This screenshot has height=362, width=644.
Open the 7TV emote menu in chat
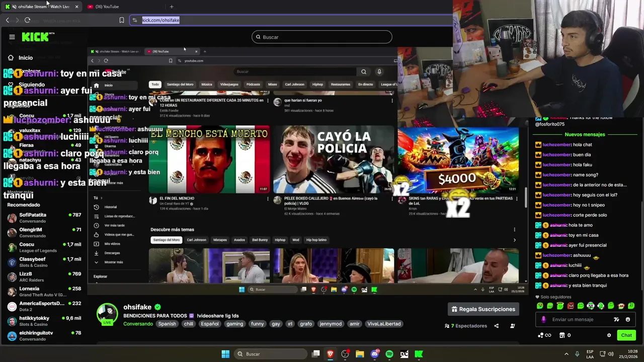pyautogui.click(x=616, y=319)
